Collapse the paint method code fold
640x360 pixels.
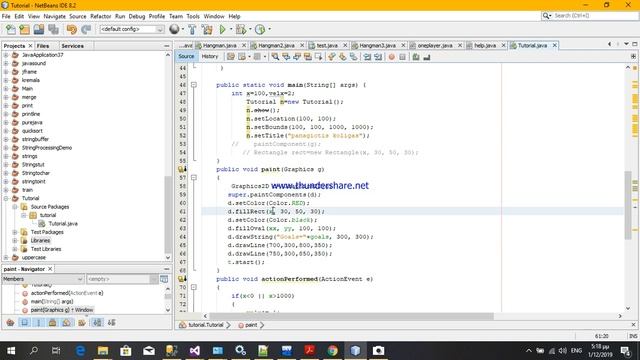194,178
